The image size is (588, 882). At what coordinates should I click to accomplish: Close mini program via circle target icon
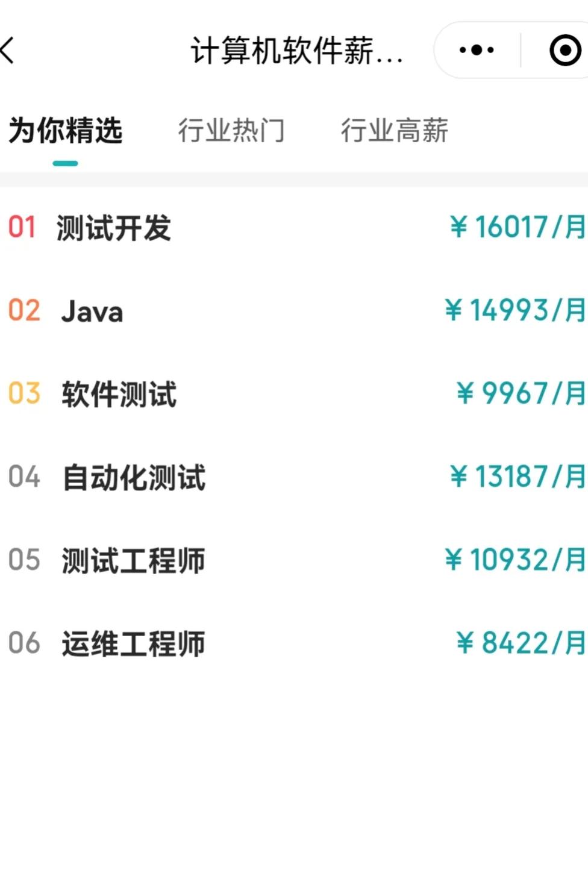pos(565,50)
